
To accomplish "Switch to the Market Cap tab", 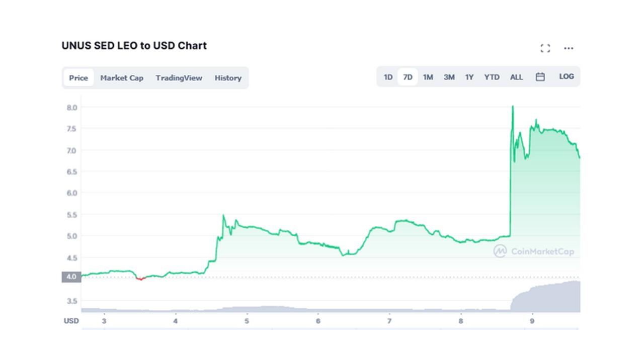I will point(122,78).
